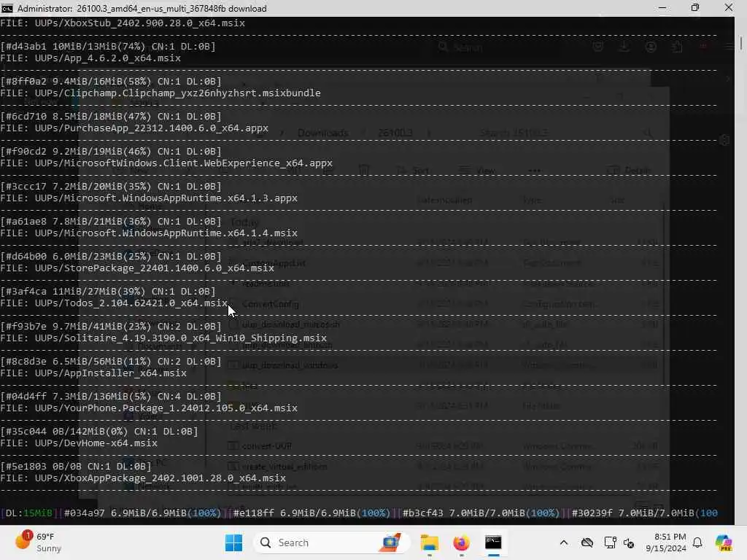The height and width of the screenshot is (560, 747).
Task: Click the progress line '[#5e1803 0B/0B CN:1'
Action: pos(76,466)
